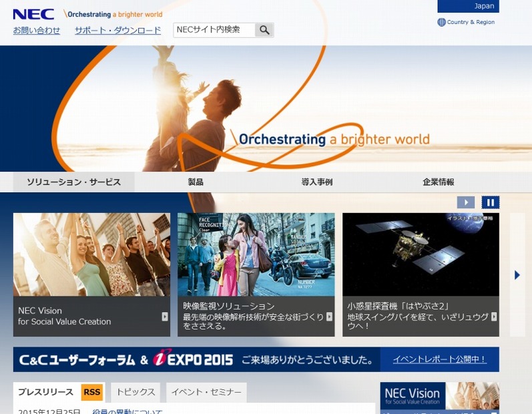Screen dimensions: 532x414
Task: Focus the NECサイト内検索 search field
Action: [x=214, y=30]
